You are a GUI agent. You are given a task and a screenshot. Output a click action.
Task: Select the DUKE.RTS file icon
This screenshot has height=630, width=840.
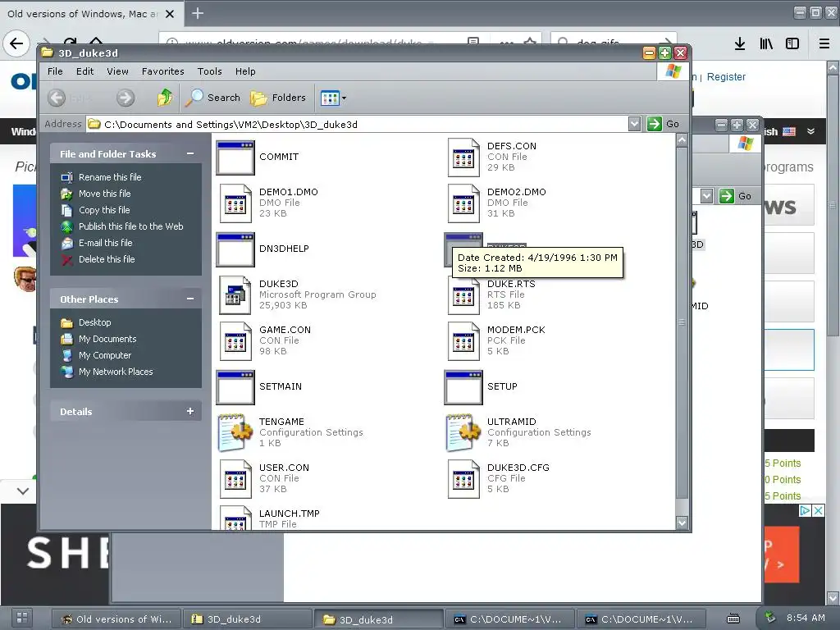click(x=463, y=295)
